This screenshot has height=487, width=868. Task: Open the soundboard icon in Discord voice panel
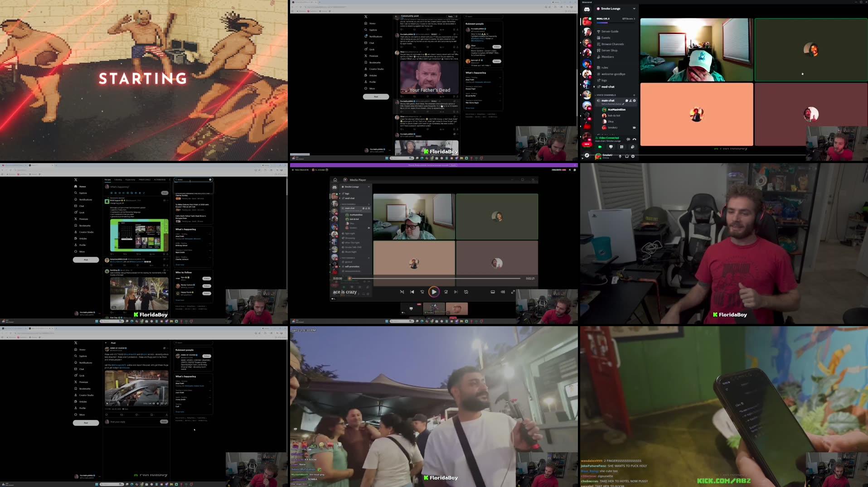pos(633,147)
